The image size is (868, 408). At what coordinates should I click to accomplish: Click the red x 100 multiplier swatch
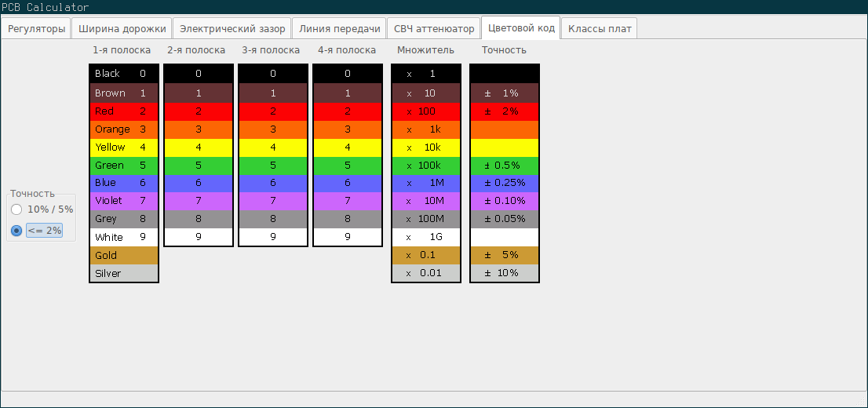click(426, 111)
